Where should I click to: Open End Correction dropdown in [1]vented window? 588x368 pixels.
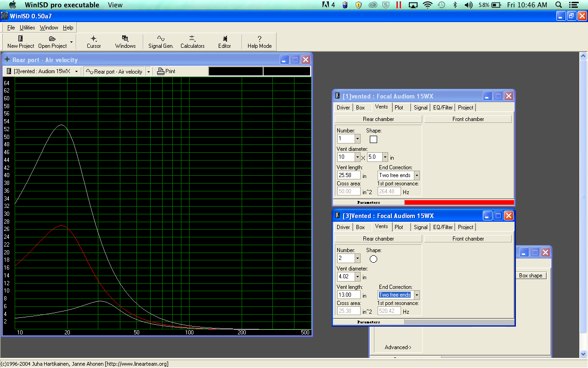(417, 175)
